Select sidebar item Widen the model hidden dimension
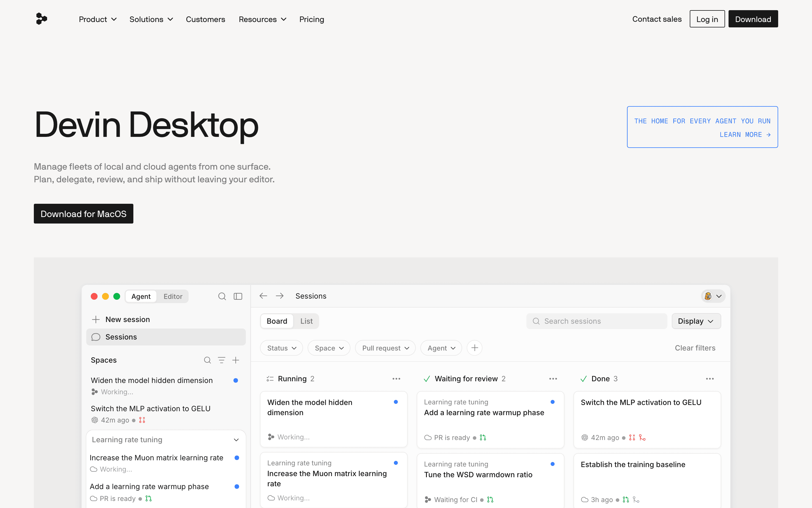The width and height of the screenshot is (812, 508). click(x=166, y=386)
